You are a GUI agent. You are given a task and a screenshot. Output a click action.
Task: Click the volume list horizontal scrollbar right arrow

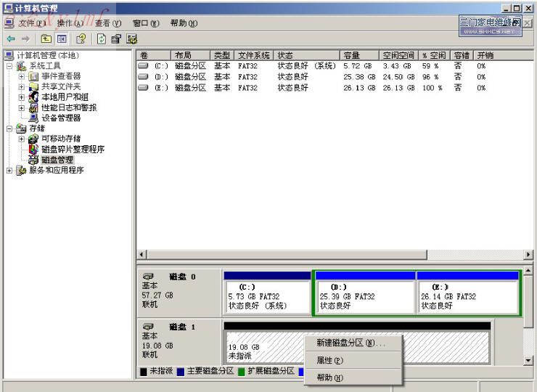(x=528, y=255)
